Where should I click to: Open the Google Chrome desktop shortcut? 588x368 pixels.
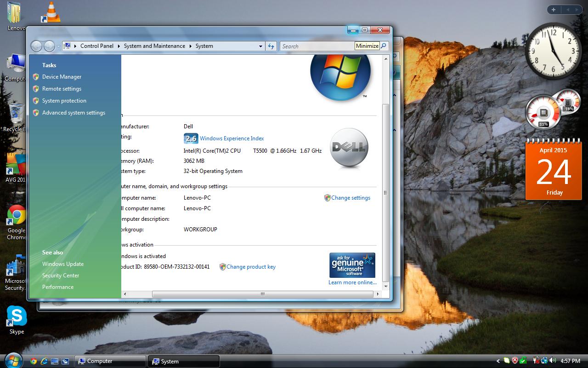pyautogui.click(x=17, y=223)
